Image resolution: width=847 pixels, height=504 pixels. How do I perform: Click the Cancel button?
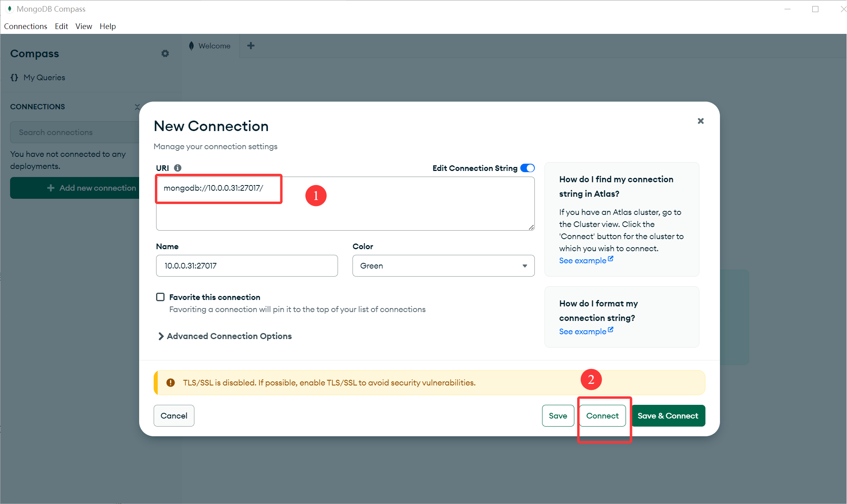[x=174, y=416]
